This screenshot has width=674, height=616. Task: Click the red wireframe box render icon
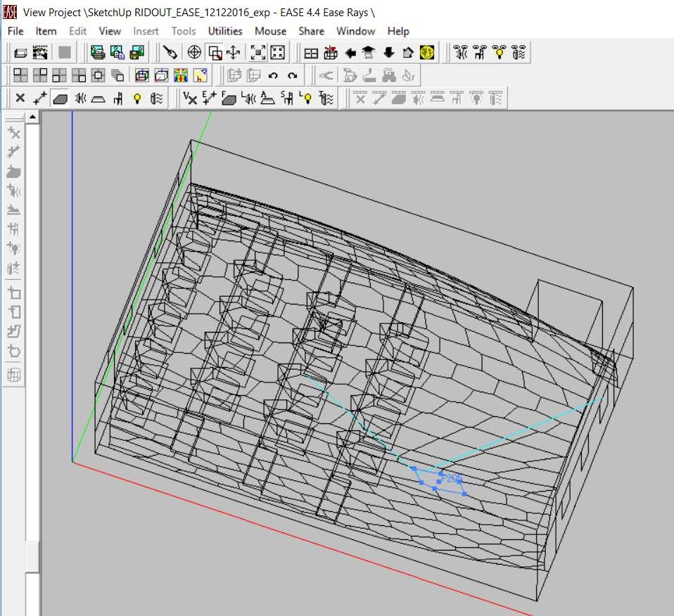tap(142, 76)
